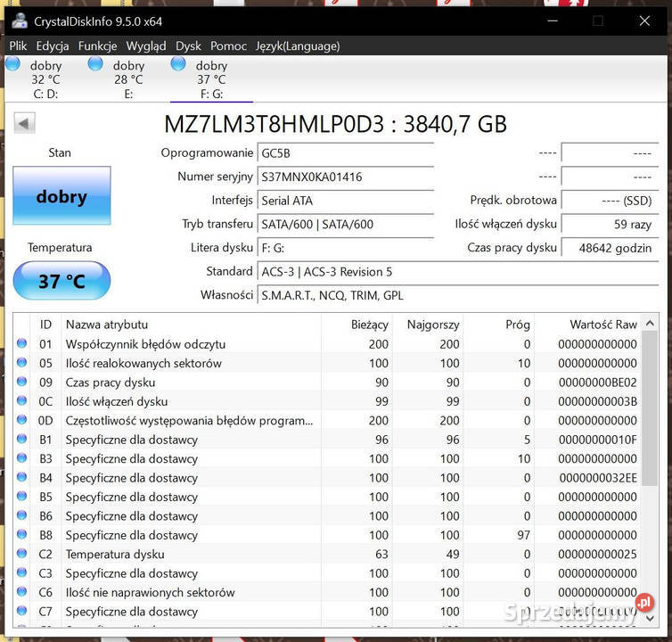
Task: Click the firmware field showing GC5B
Action: pos(346,153)
